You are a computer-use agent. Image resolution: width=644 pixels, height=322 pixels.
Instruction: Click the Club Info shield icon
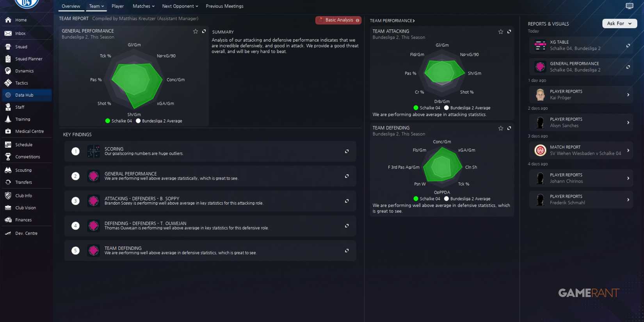coord(8,196)
